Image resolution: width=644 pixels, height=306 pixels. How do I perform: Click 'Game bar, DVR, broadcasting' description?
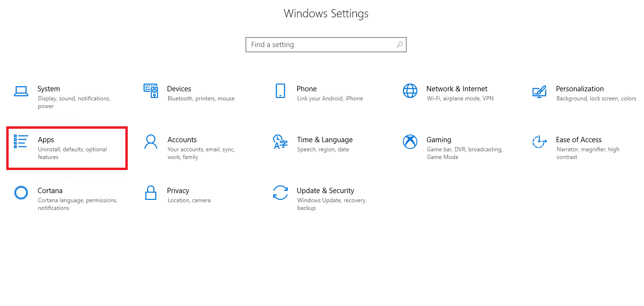pyautogui.click(x=465, y=153)
